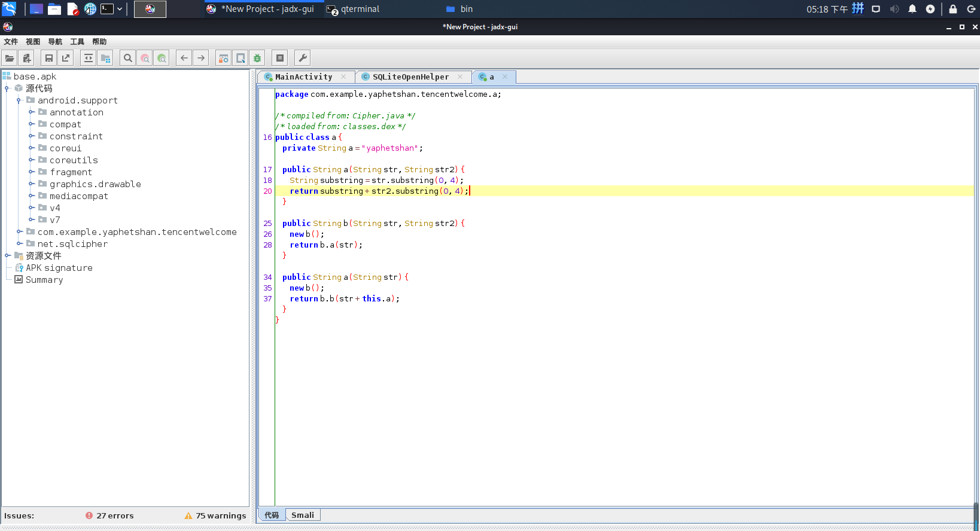Image resolution: width=980 pixels, height=531 pixels.
Task: Open the Summary item in the tree
Action: pyautogui.click(x=44, y=280)
